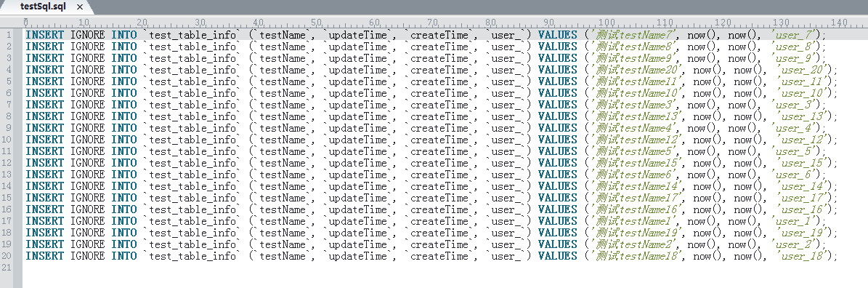Click the INTO keyword on line 9
Screen dimensions: 868x288
pos(124,128)
